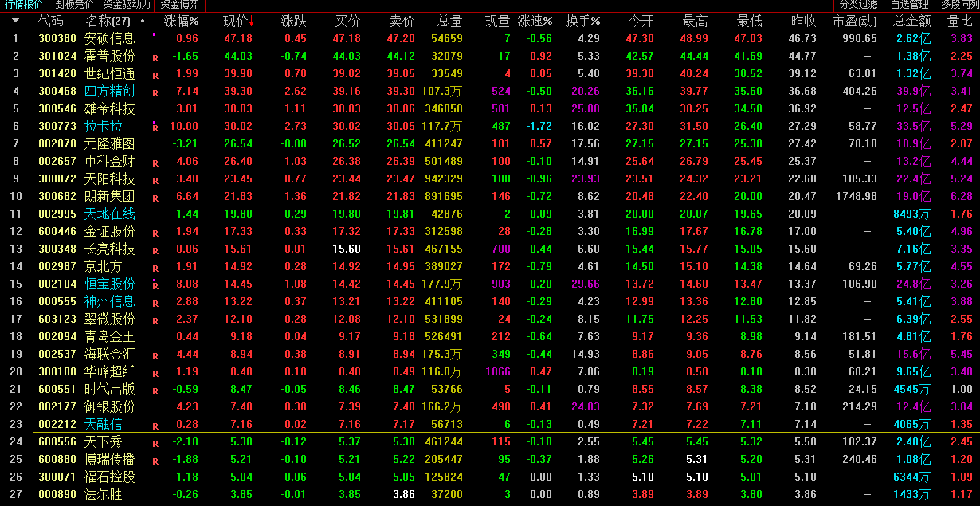The image size is (980, 506).
Task: Select the stock 福石控股
Action: [x=110, y=477]
